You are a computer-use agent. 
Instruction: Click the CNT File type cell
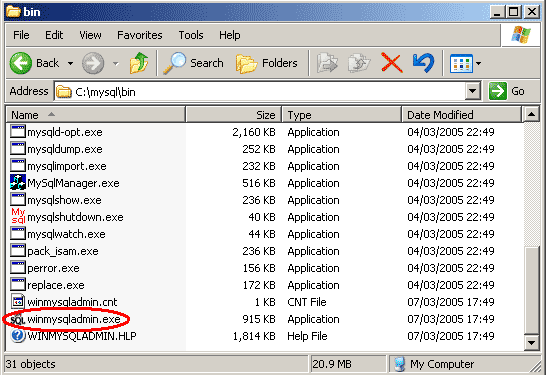tap(307, 302)
